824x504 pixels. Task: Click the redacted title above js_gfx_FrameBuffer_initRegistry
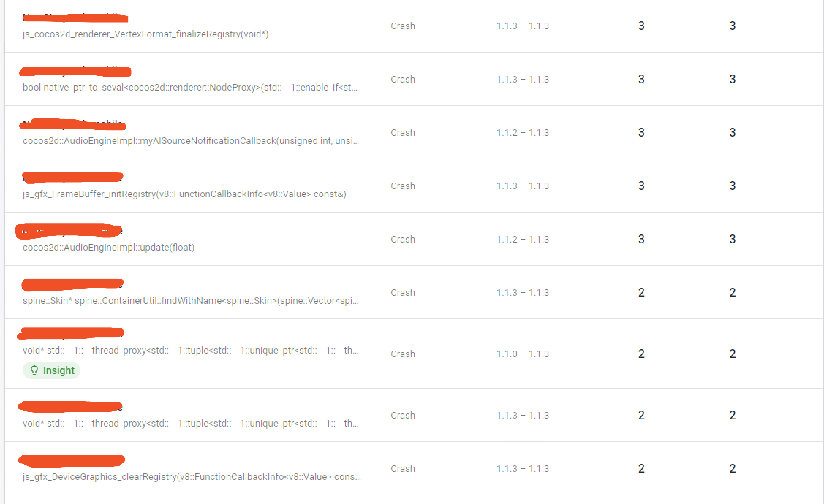click(x=73, y=177)
